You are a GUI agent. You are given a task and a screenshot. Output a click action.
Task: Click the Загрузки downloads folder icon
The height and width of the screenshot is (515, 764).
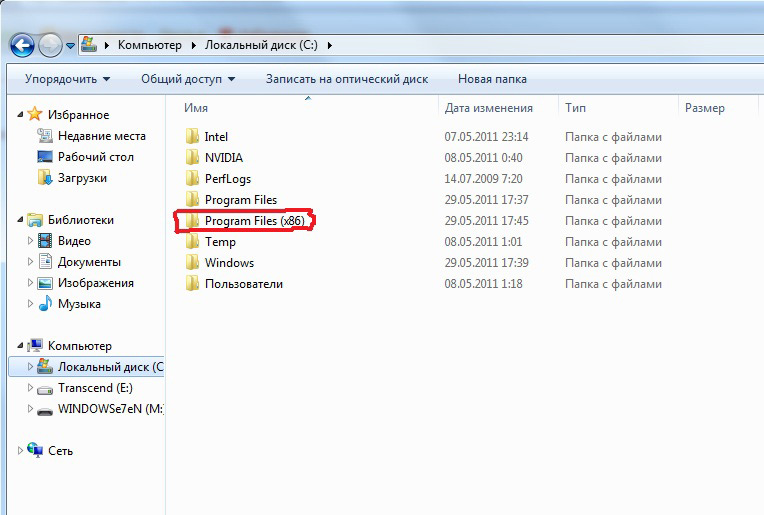(45, 177)
